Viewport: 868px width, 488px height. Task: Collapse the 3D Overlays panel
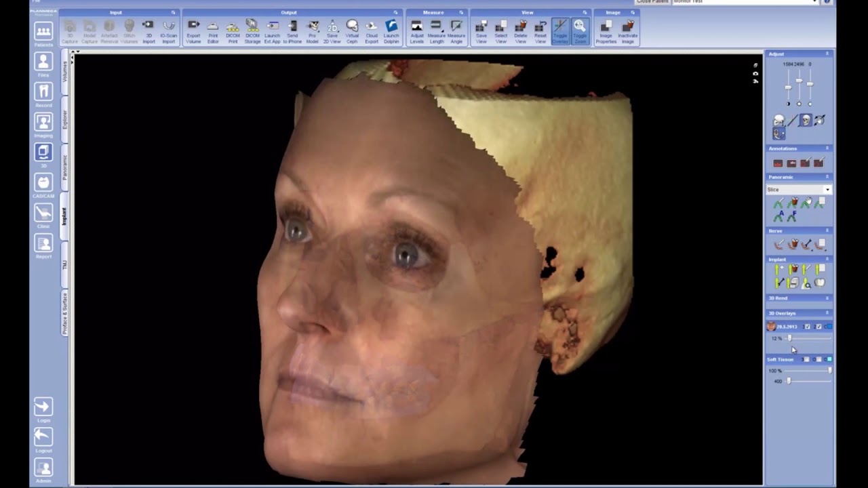[x=827, y=313]
